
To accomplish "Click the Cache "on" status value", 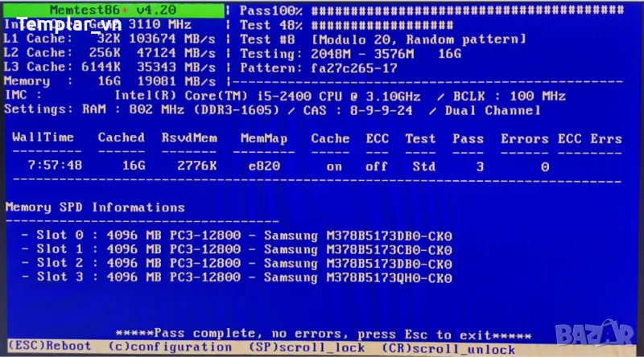I will click(x=334, y=166).
